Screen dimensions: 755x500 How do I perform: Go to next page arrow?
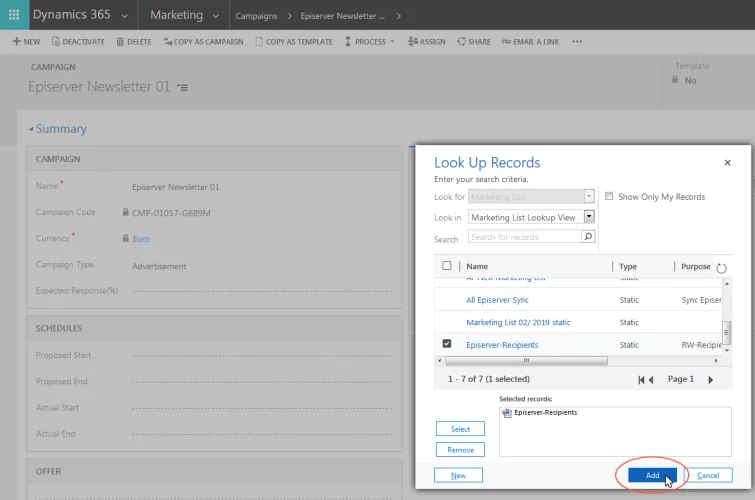coord(711,380)
